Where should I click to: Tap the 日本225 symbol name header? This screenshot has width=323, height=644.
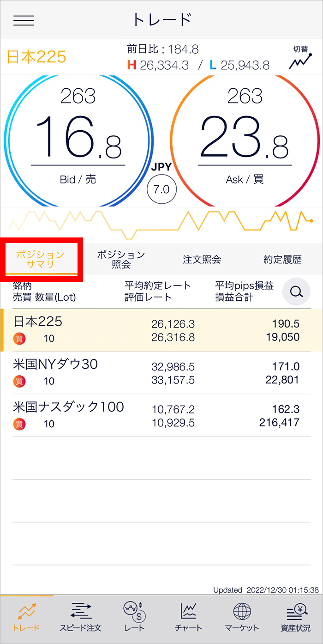36,57
